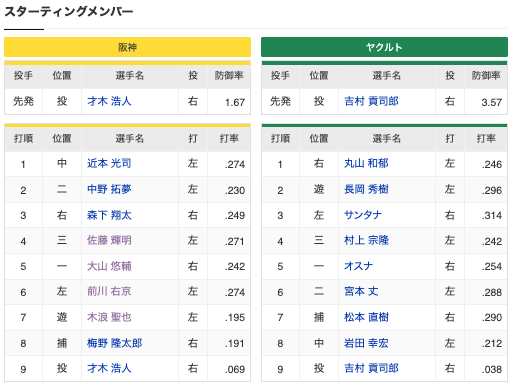Click batting average .296 for 長岡
This screenshot has height=392, width=512.
492,190
